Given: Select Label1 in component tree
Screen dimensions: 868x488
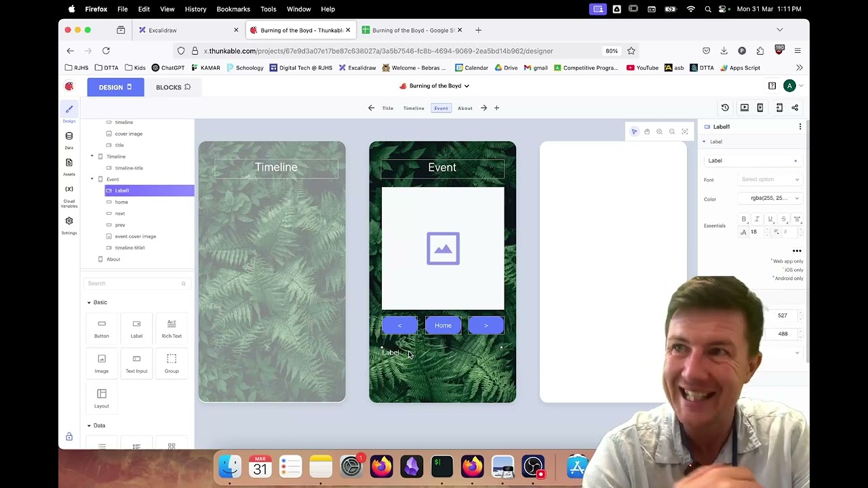Looking at the screenshot, I should point(149,190).
